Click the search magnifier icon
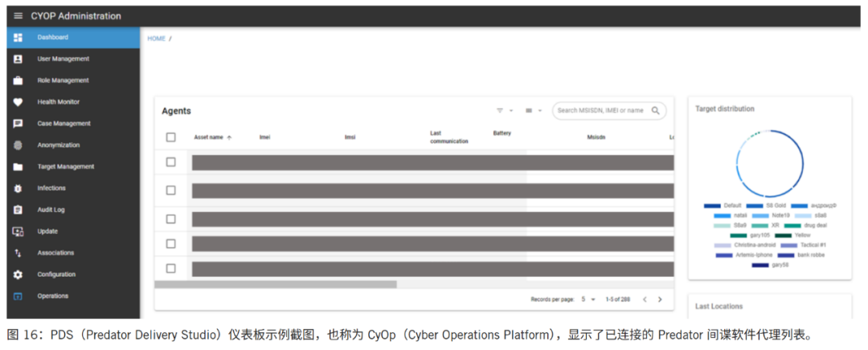Screen dimensions: 868x350 656,111
